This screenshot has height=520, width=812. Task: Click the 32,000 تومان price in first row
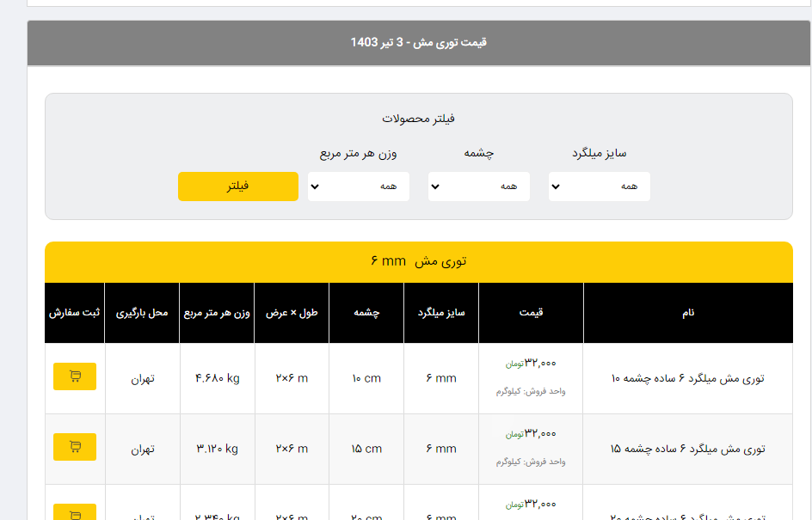[x=531, y=364]
